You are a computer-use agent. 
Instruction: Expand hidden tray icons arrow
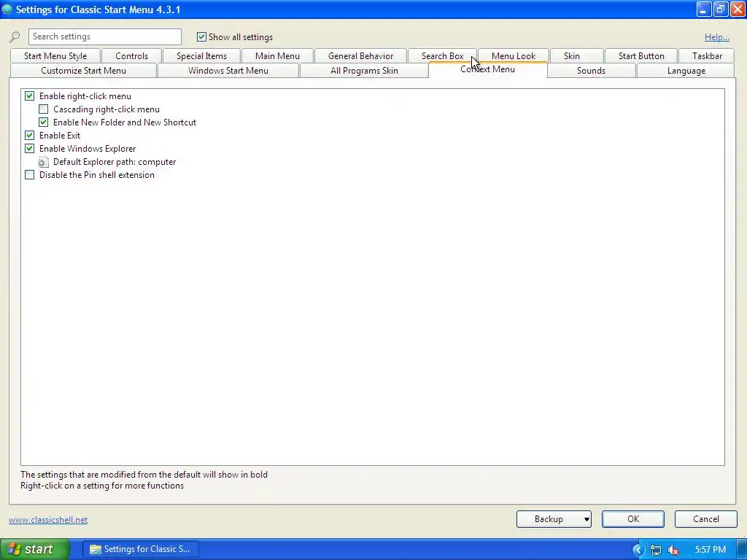tap(638, 550)
